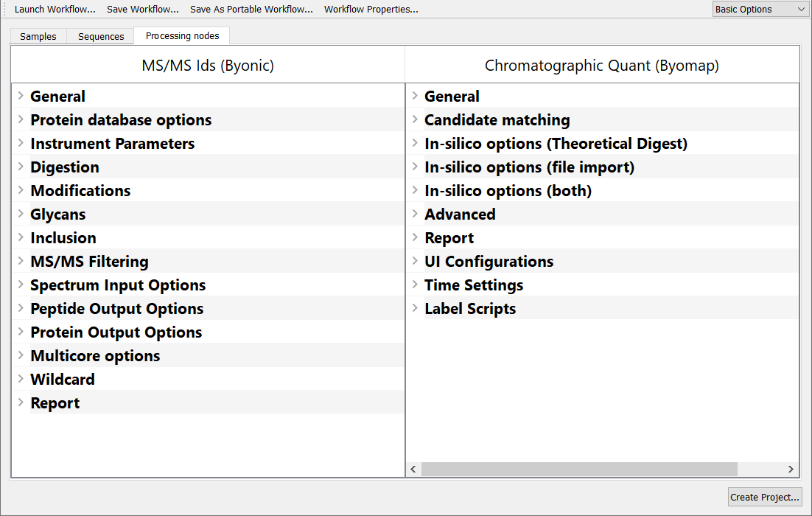
Task: Expand Spectrum Input Options chevron
Action: 21,285
